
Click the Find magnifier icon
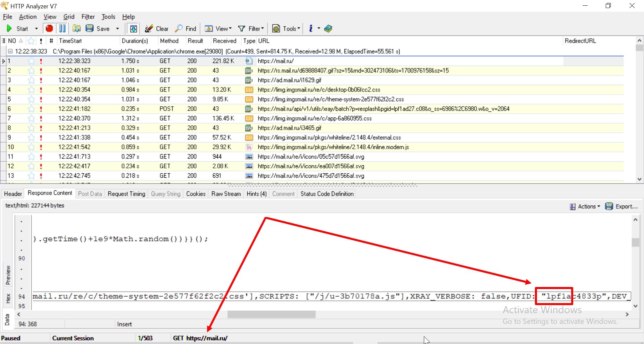pyautogui.click(x=179, y=28)
